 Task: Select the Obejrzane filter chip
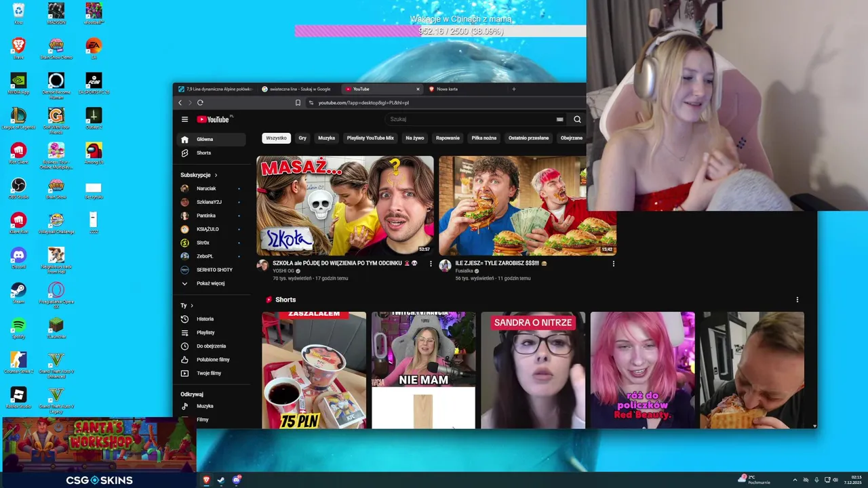(572, 138)
